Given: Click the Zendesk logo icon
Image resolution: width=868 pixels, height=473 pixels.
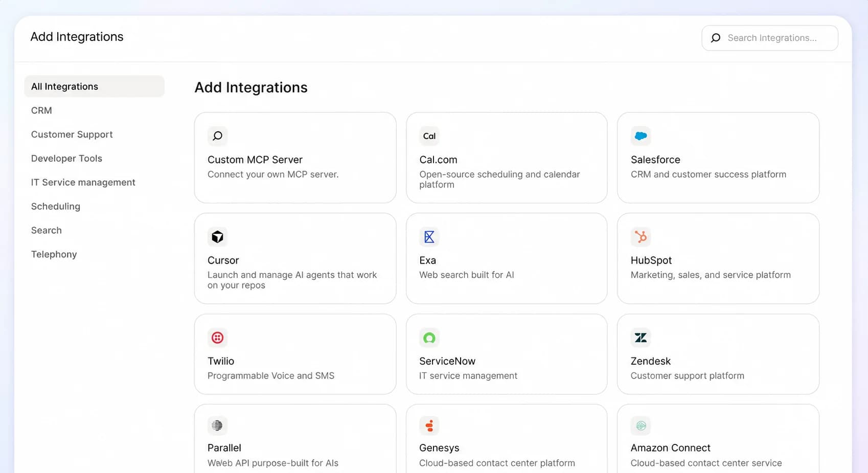Looking at the screenshot, I should tap(641, 338).
